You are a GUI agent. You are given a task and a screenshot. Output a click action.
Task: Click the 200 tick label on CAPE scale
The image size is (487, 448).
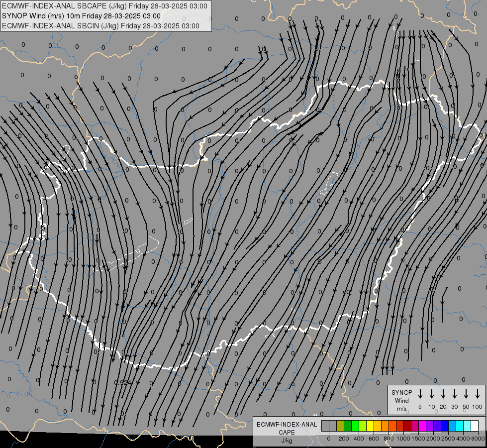(344, 439)
